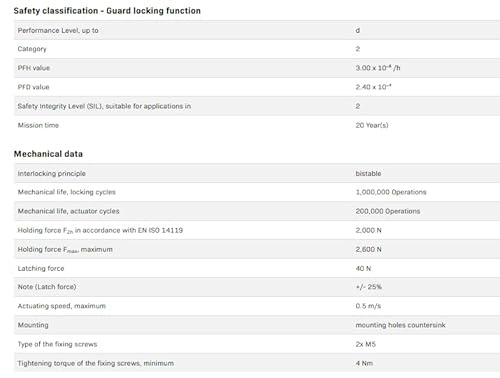
Task: Click the 200,000 Operations value
Action: [x=388, y=211]
